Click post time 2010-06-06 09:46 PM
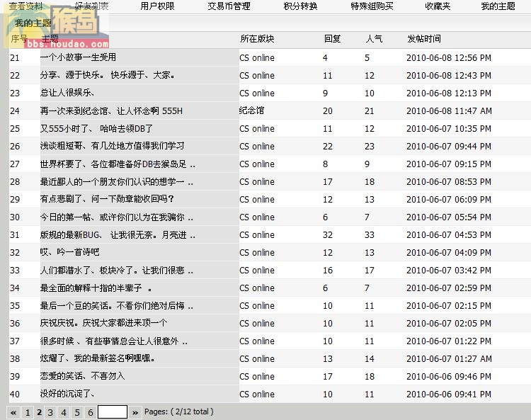 449,376
